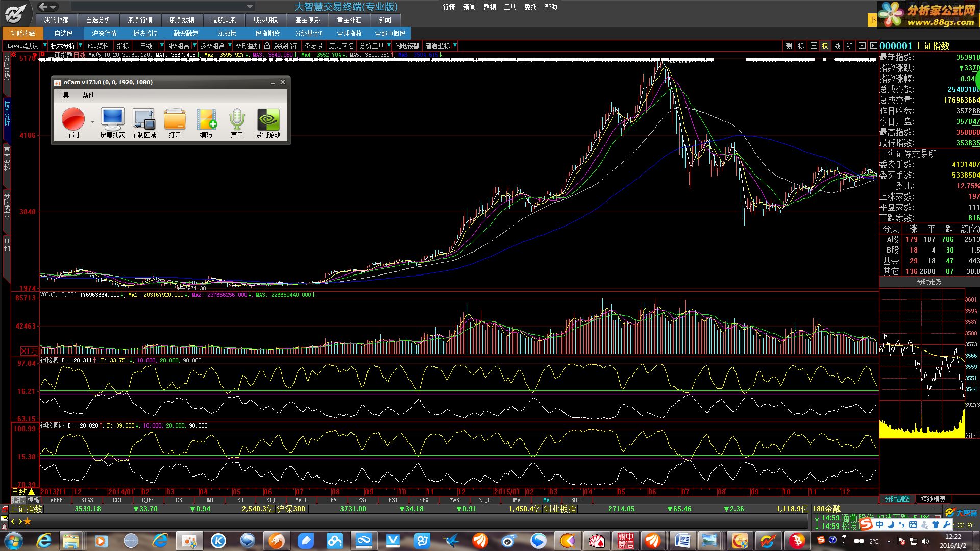Select the RSI indicator tab

[393, 500]
